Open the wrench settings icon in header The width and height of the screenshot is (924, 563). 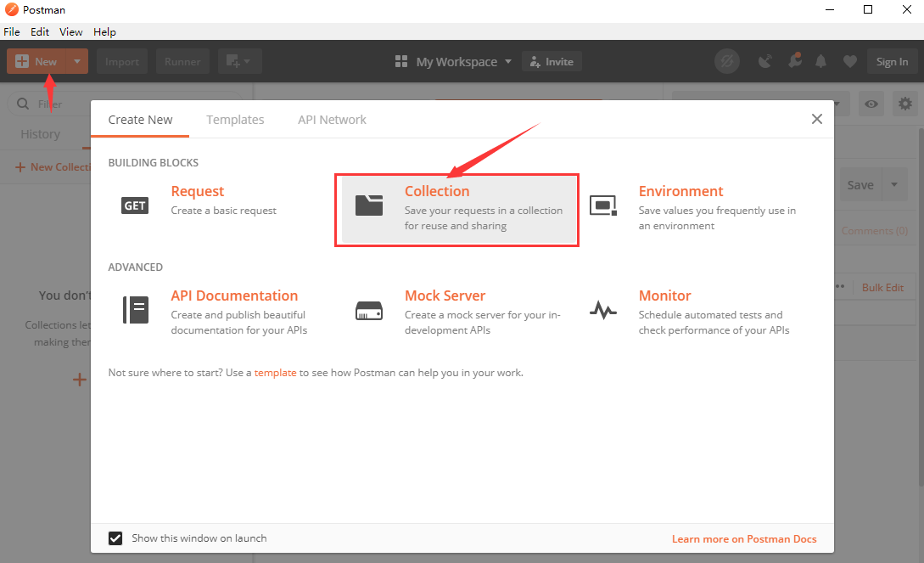795,60
